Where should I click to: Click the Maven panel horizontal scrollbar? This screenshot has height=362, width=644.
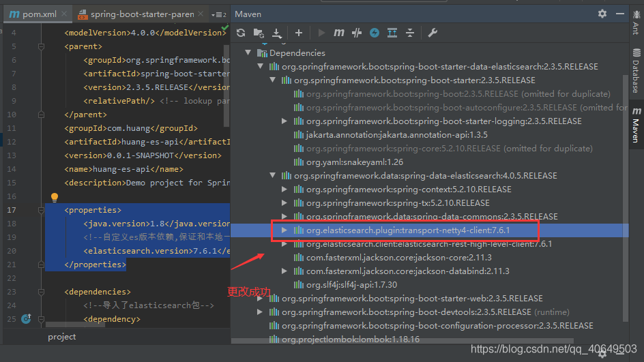pos(402,341)
